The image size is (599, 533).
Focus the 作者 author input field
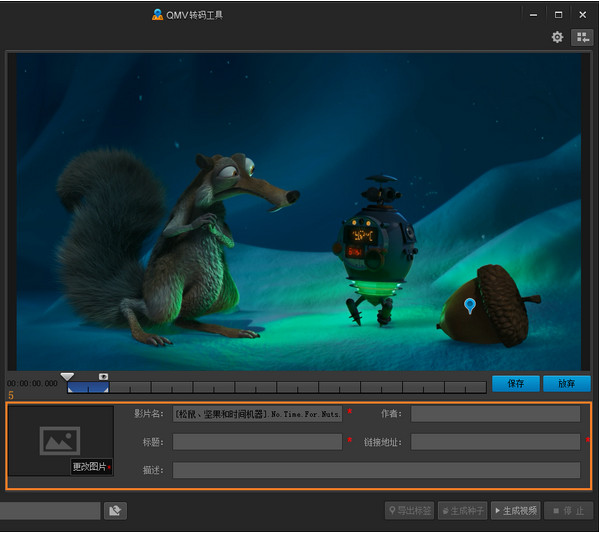click(x=495, y=414)
